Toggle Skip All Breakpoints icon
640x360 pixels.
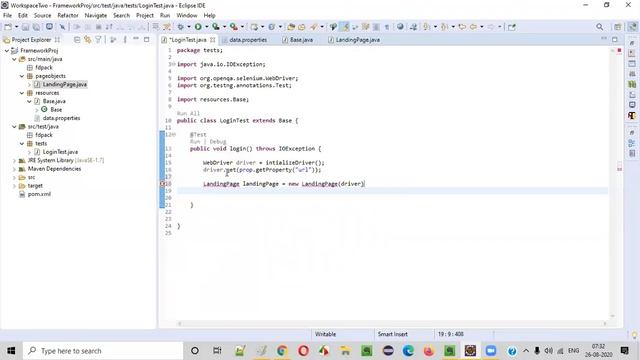click(62, 27)
